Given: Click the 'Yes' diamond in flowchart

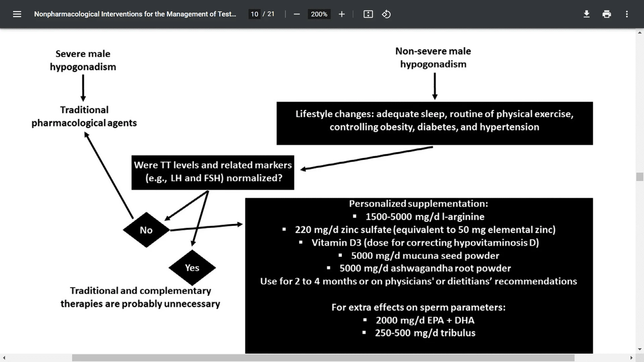Looking at the screenshot, I should [192, 268].
